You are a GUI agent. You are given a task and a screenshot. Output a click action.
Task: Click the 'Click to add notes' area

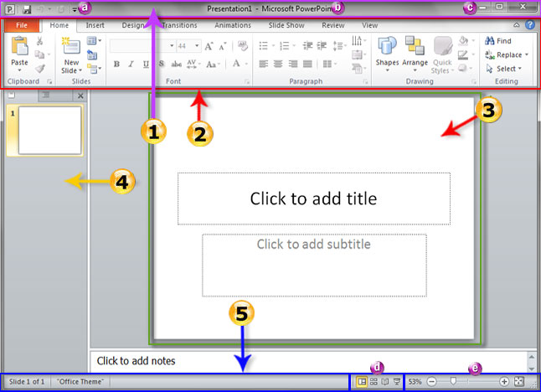coord(308,361)
